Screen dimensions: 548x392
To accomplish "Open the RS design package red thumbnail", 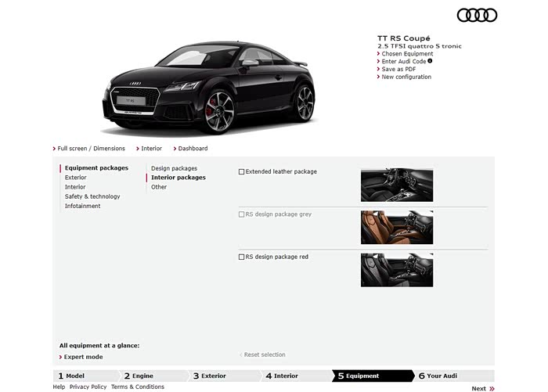I will tap(397, 270).
